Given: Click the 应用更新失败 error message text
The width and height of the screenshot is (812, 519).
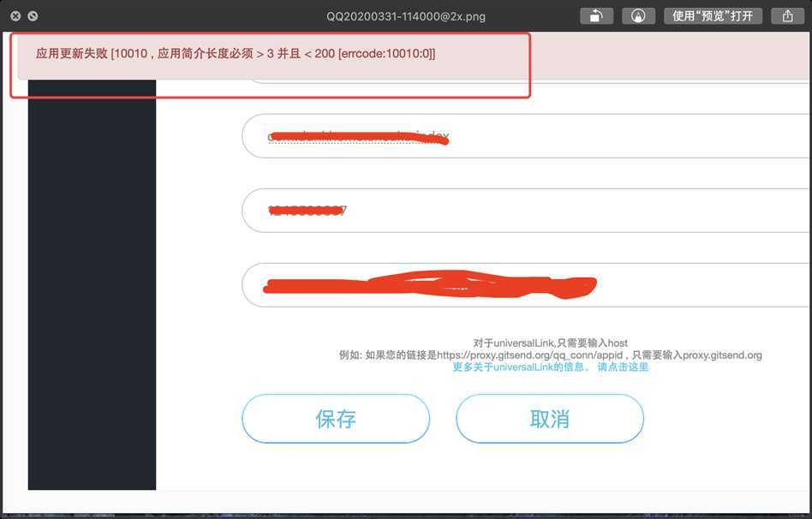Looking at the screenshot, I should tap(236, 53).
